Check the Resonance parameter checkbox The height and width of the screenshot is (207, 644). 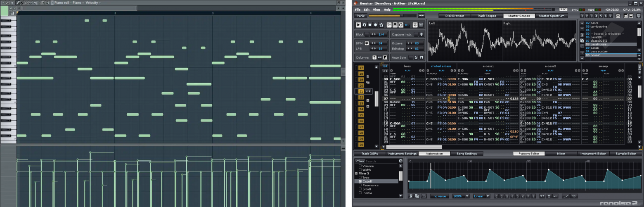pos(360,185)
